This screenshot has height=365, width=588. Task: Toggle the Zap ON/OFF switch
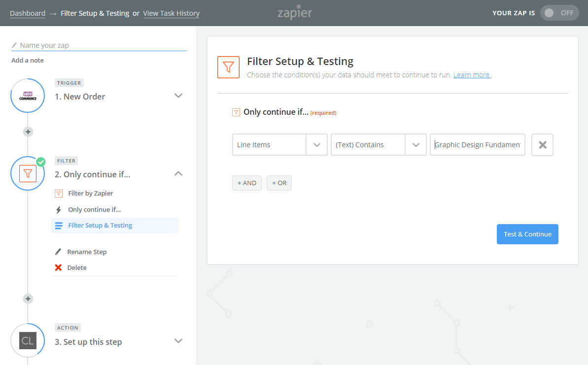point(559,13)
